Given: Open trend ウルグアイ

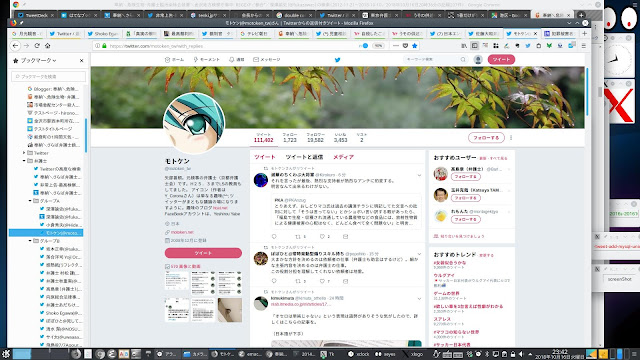Looking at the screenshot, I should point(444,276).
